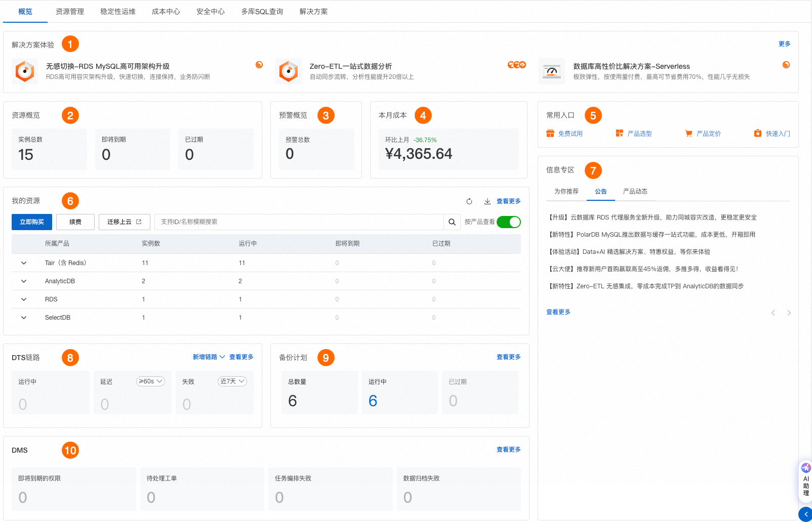The image size is (812, 524).
Task: Click the 迁移上云 button
Action: point(125,222)
